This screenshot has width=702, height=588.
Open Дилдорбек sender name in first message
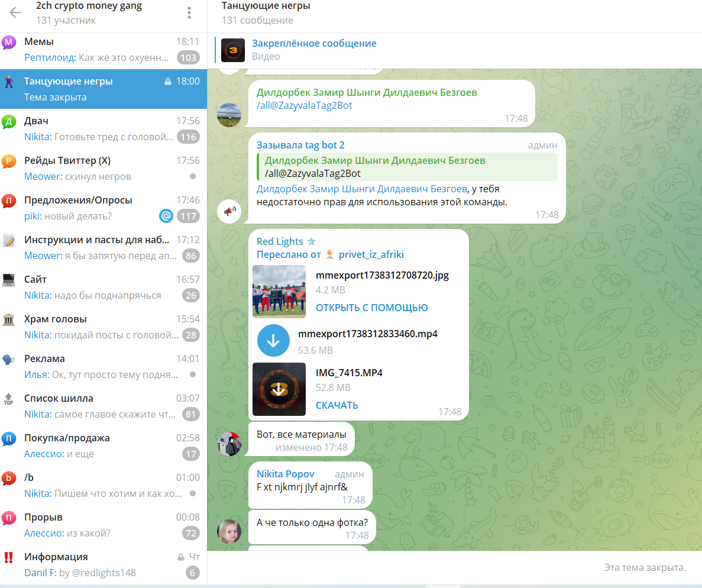click(x=367, y=93)
